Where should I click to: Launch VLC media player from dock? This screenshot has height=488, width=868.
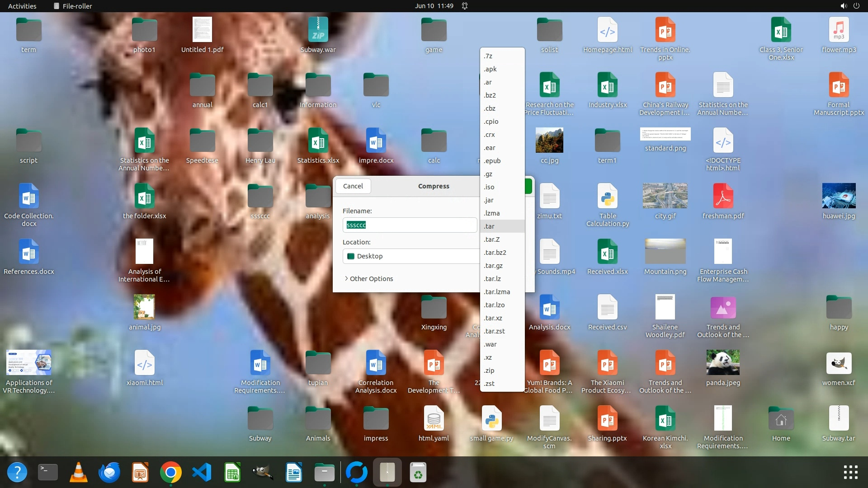tap(78, 473)
